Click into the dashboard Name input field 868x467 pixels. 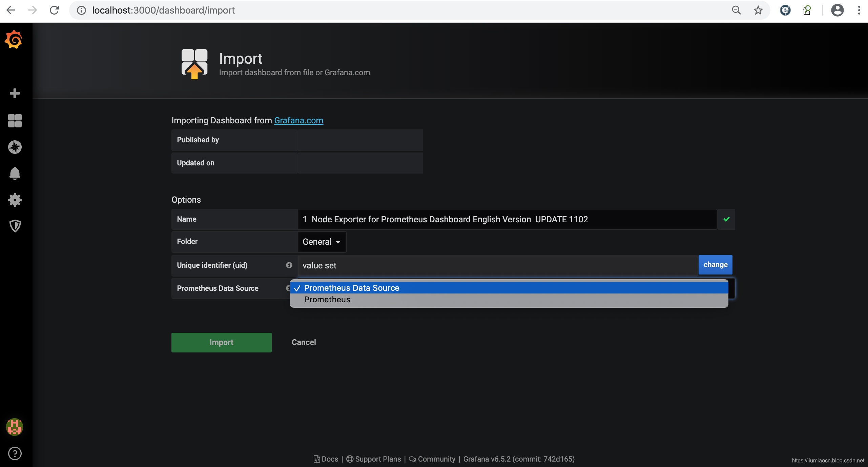click(507, 219)
